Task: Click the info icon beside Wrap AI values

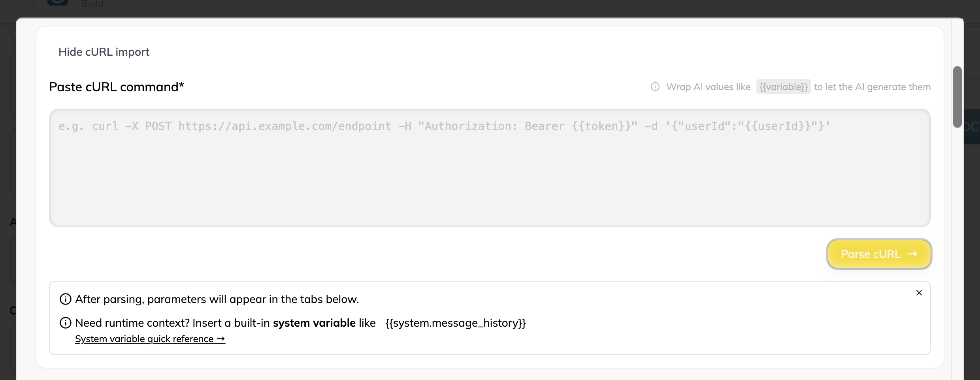Action: coord(655,87)
